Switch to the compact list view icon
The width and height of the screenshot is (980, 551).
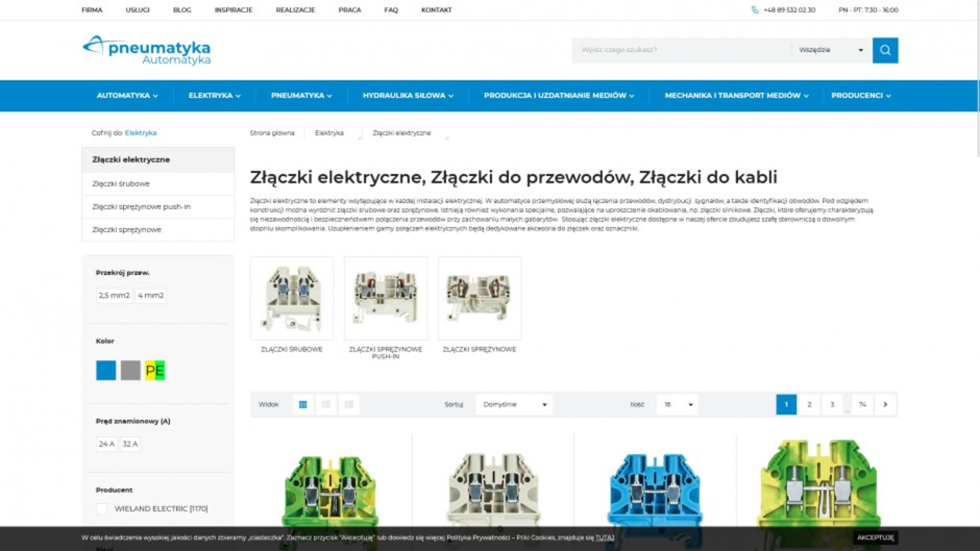(349, 405)
